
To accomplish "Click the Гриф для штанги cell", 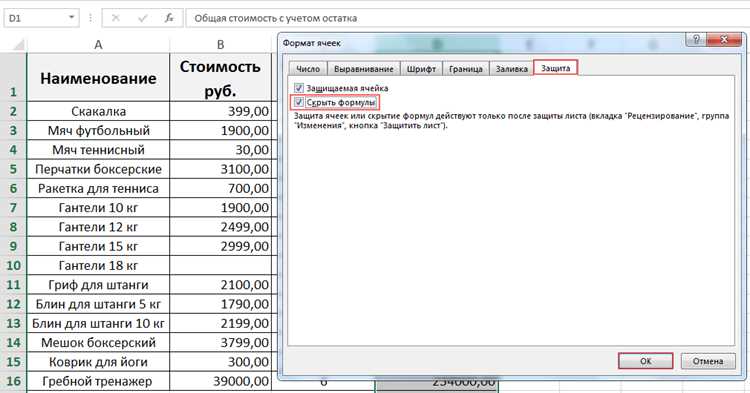I will pos(98,284).
